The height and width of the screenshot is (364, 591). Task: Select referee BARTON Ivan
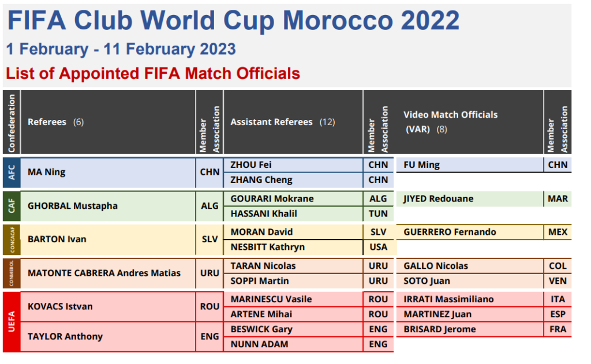point(57,239)
